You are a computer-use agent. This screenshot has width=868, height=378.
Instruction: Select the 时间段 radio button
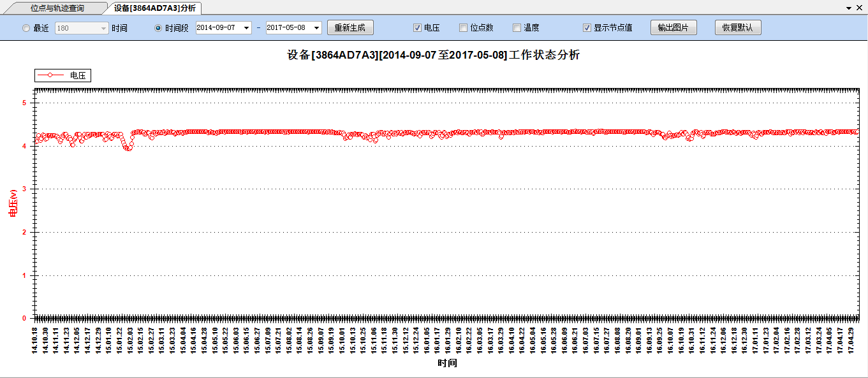(158, 28)
